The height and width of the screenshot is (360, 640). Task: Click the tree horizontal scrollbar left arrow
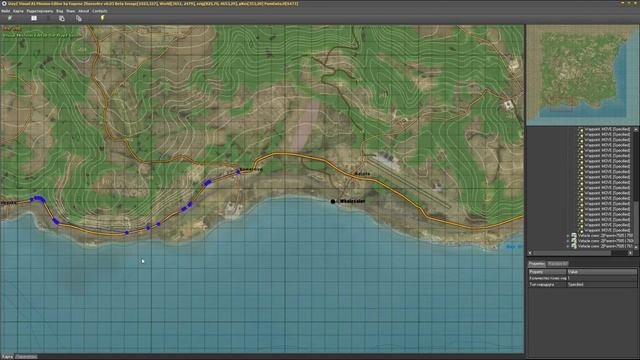coord(530,253)
